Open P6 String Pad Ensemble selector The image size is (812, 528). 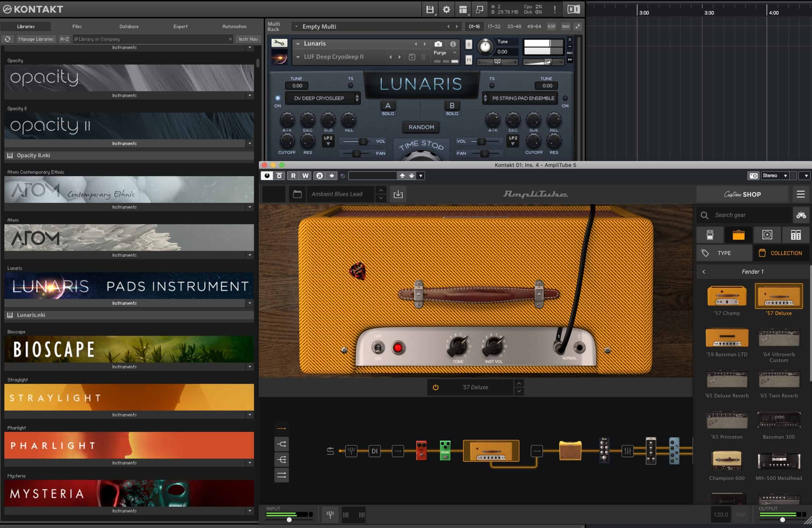tap(520, 98)
